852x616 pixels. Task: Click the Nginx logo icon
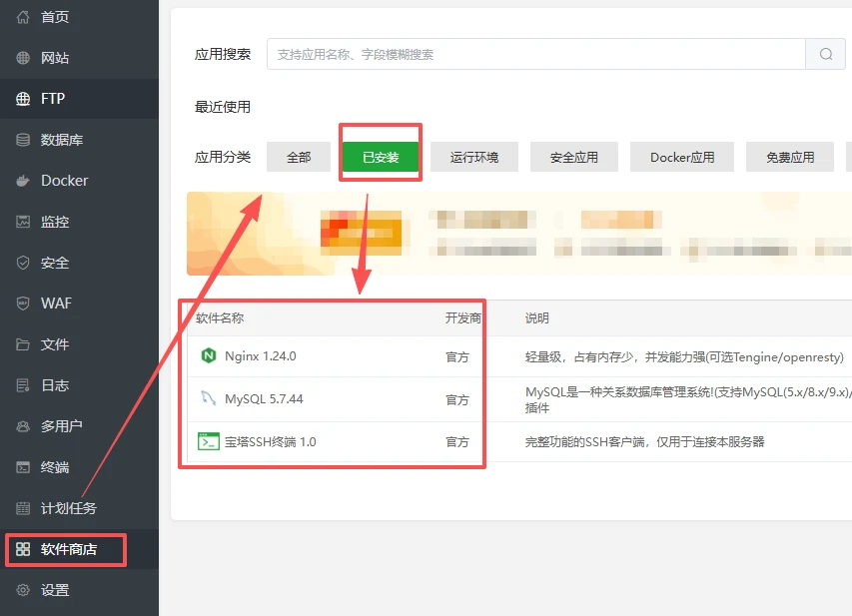pyautogui.click(x=209, y=356)
